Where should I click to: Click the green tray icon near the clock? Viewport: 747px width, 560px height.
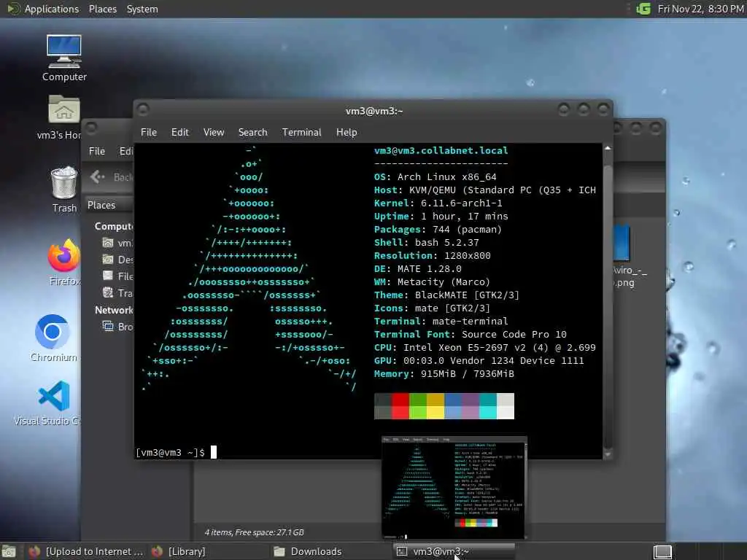(x=643, y=9)
